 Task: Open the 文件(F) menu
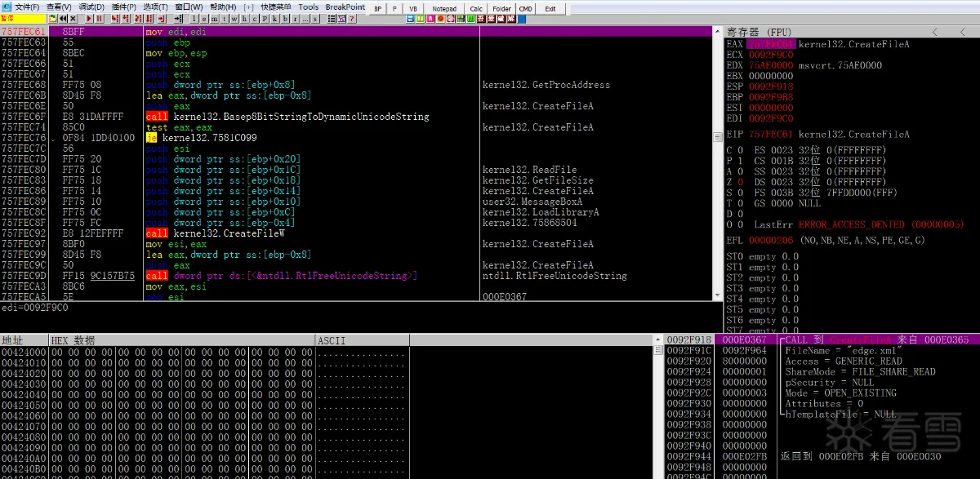click(x=27, y=7)
